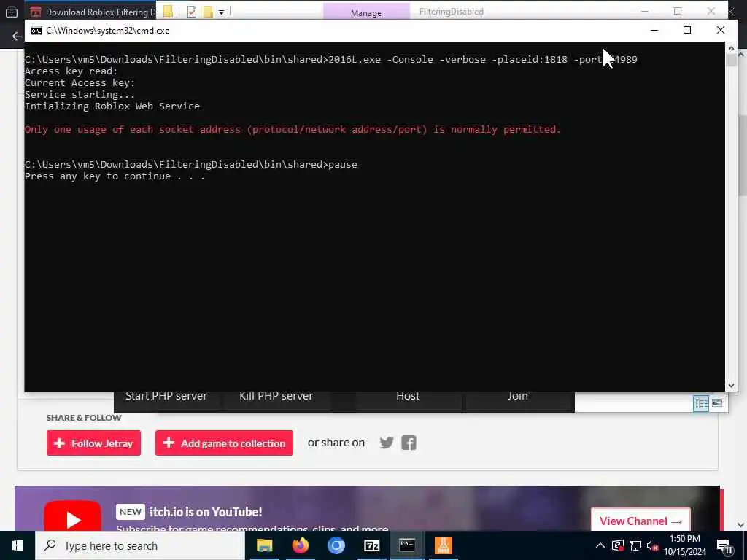This screenshot has height=560, width=747.
Task: Share the game on Facebook
Action: (409, 443)
